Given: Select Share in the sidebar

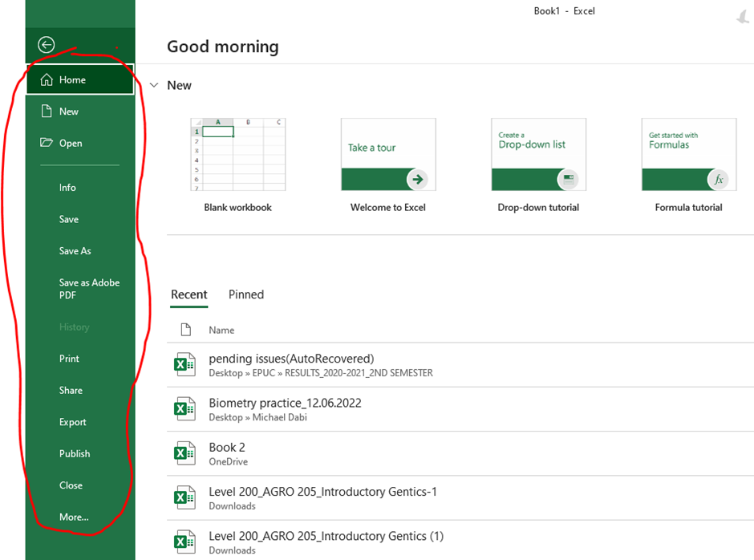Looking at the screenshot, I should click(x=71, y=391).
